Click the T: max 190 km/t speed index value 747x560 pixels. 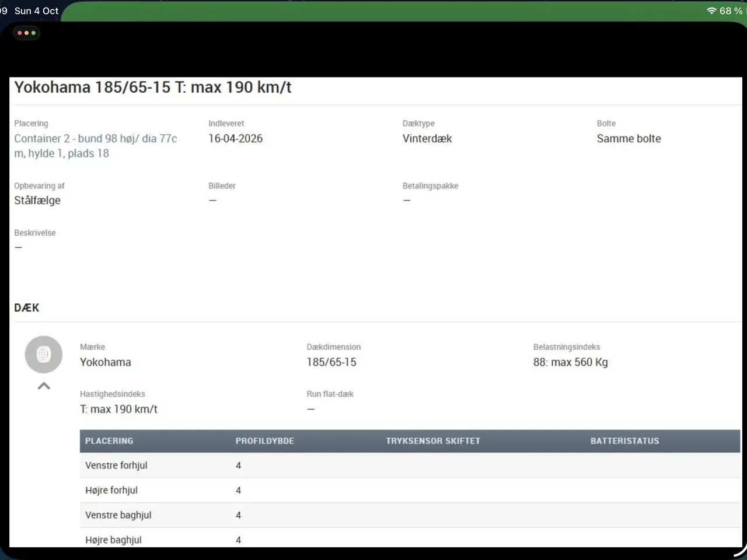tap(118, 409)
